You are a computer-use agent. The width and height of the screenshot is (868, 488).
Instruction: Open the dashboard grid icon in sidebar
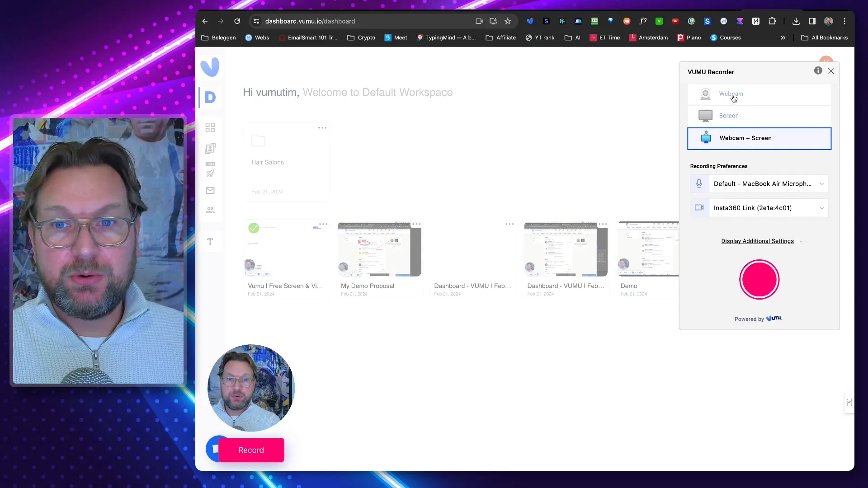[x=210, y=128]
